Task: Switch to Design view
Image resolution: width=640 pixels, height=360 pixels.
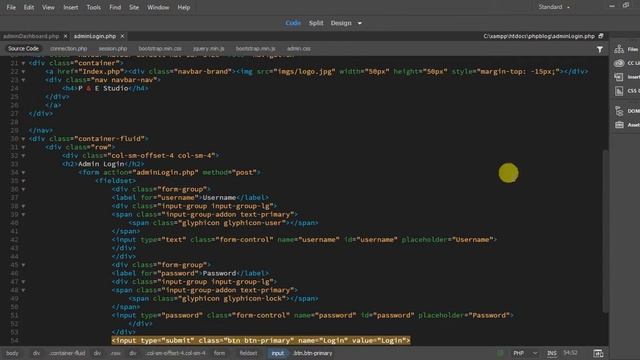Action: [x=341, y=23]
